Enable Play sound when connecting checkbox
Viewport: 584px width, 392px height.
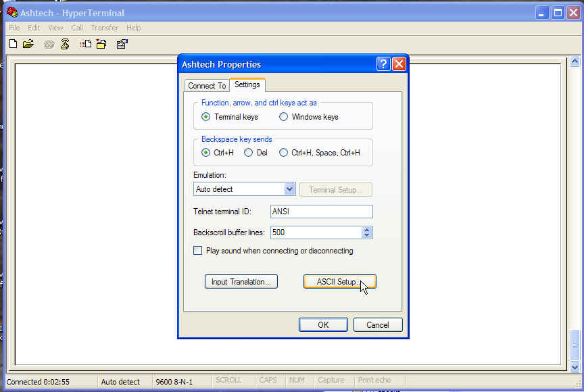[198, 251]
